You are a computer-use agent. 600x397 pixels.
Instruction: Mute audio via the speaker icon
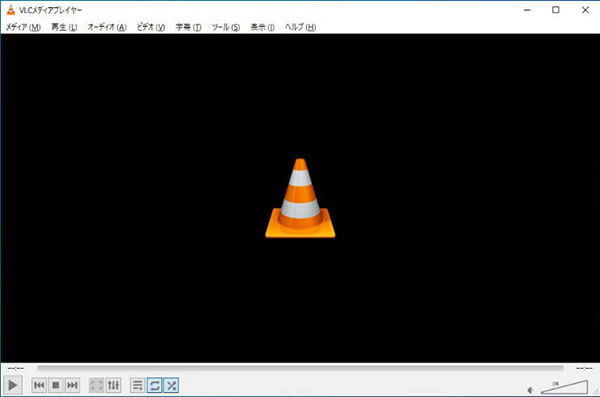[x=530, y=390]
